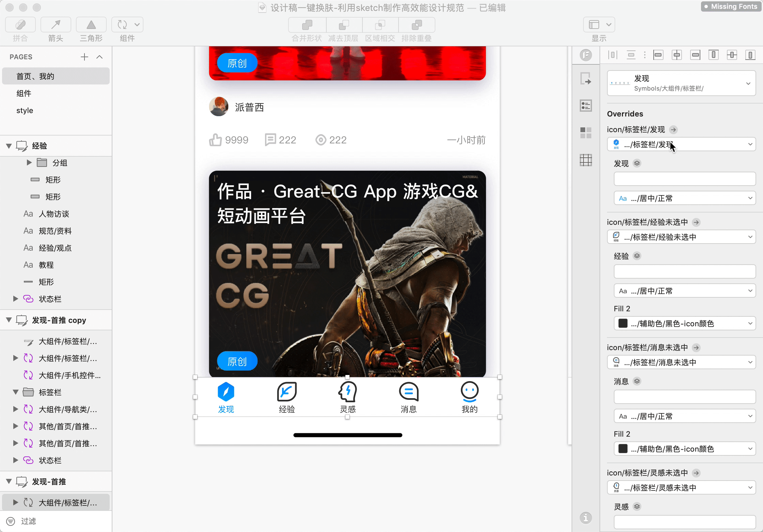The width and height of the screenshot is (763, 532).
Task: Click black icon-color swatch under 经验未选中
Action: pos(623,324)
